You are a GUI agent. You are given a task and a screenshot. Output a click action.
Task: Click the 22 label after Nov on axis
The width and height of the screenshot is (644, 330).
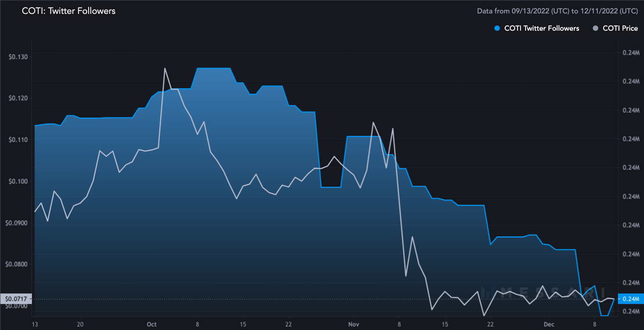[x=491, y=324]
